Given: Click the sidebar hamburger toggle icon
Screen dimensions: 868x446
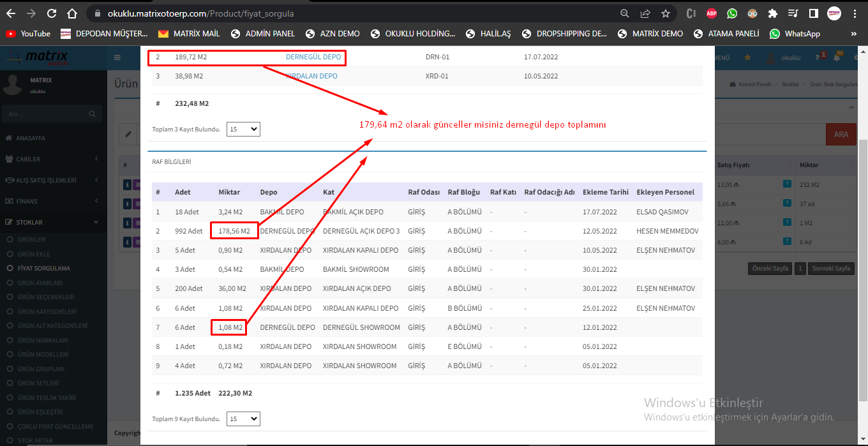Looking at the screenshot, I should pyautogui.click(x=117, y=58).
